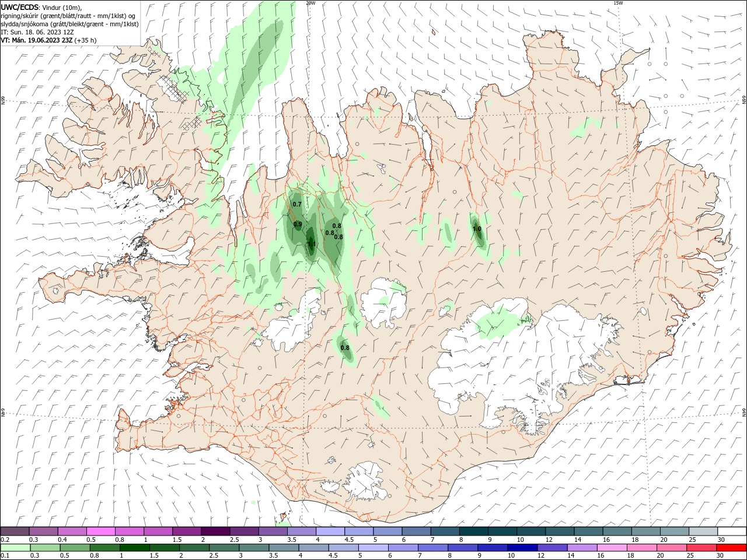Click the 'slydda/snjókoma' legend description line
The image size is (747, 560).
point(69,24)
